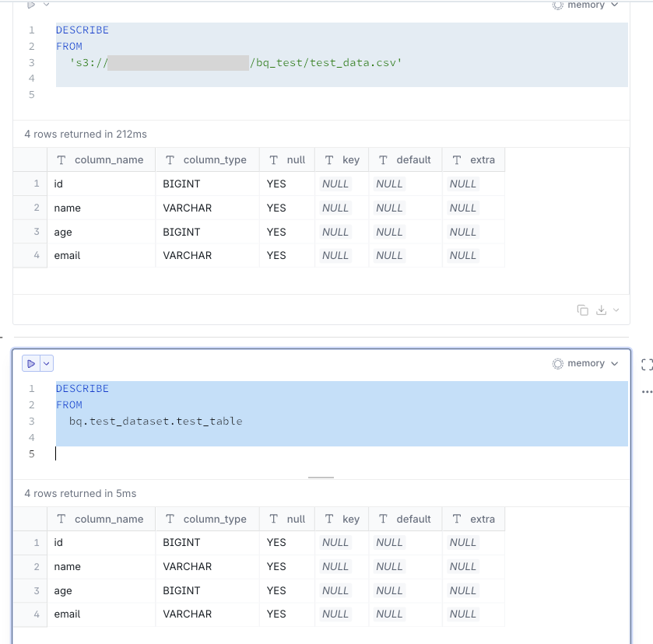This screenshot has height=644, width=653.
Task: Run the bq.test_dataset.test_table query cell
Action: 31,363
